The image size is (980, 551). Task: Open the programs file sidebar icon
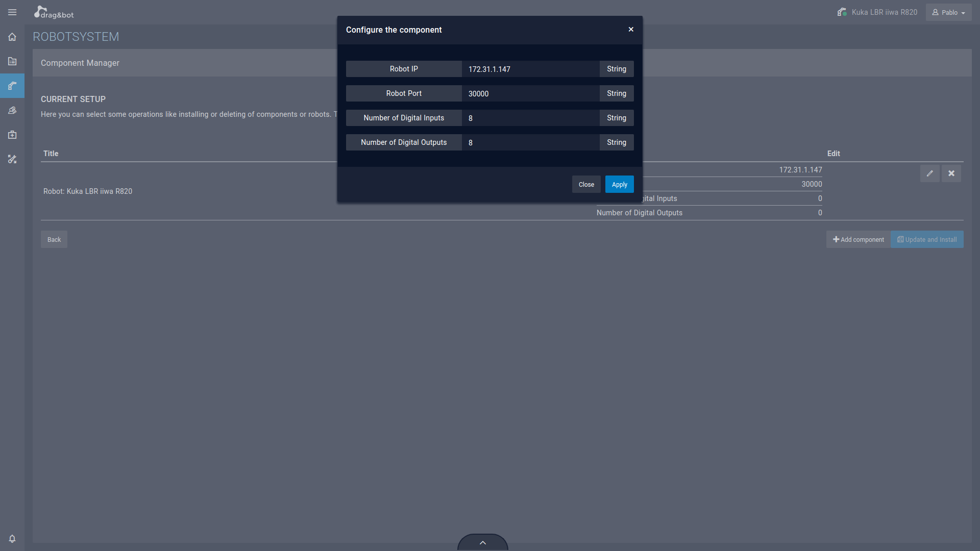point(12,61)
